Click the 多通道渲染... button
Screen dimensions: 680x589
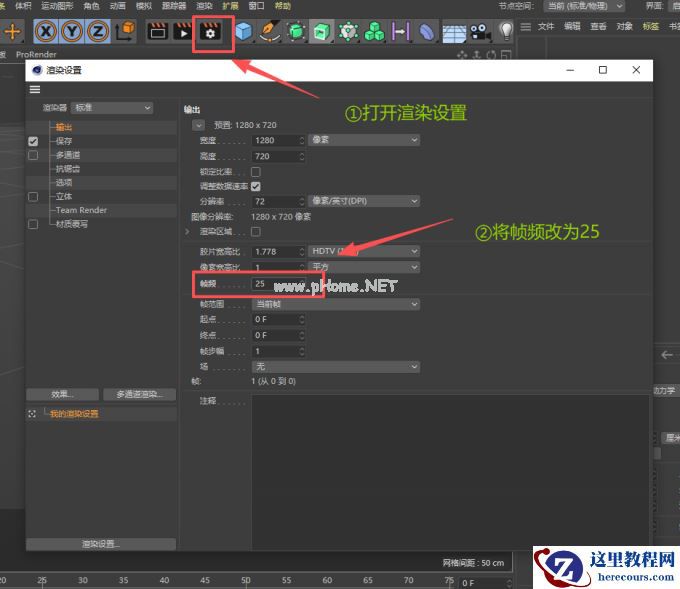point(140,394)
